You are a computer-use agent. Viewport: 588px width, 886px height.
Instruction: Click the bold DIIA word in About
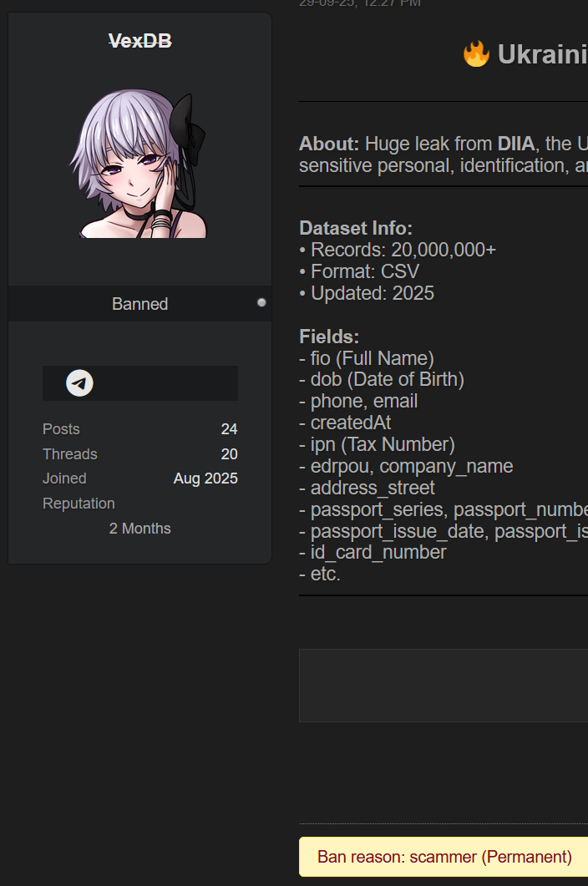(x=515, y=143)
